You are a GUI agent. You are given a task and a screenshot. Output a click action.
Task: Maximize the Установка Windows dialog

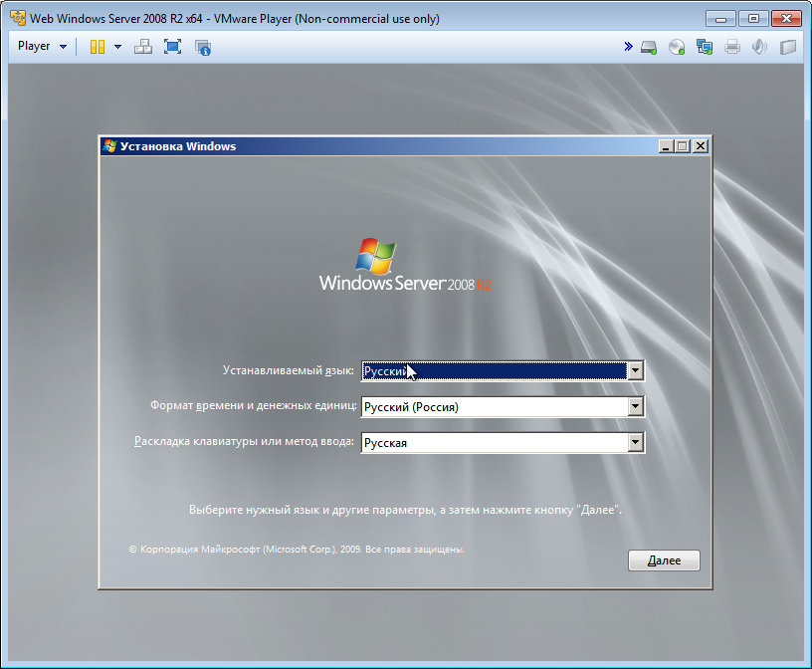coord(683,146)
